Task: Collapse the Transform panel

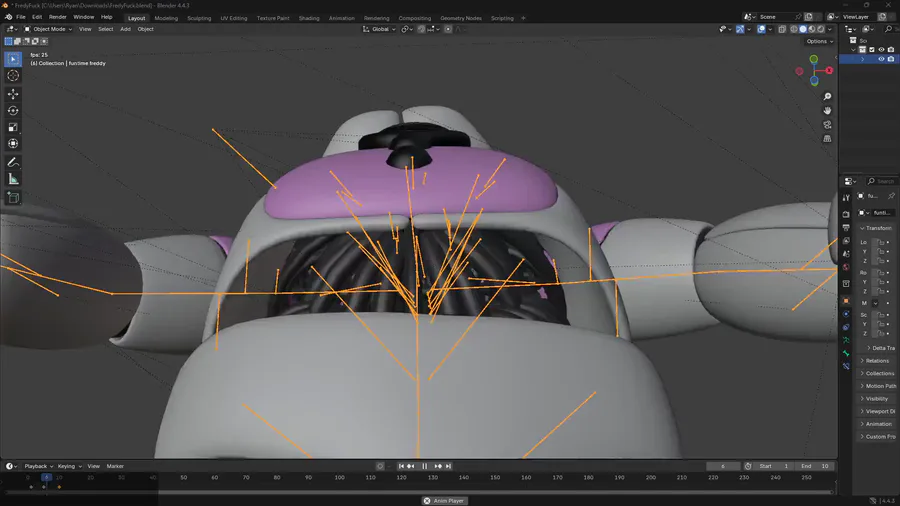Action: pos(876,228)
